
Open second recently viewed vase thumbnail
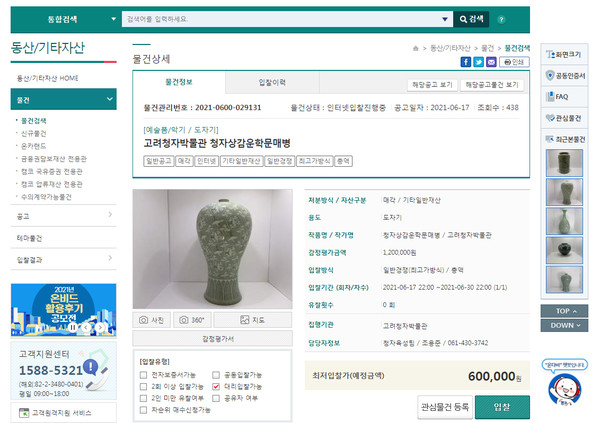pos(564,192)
